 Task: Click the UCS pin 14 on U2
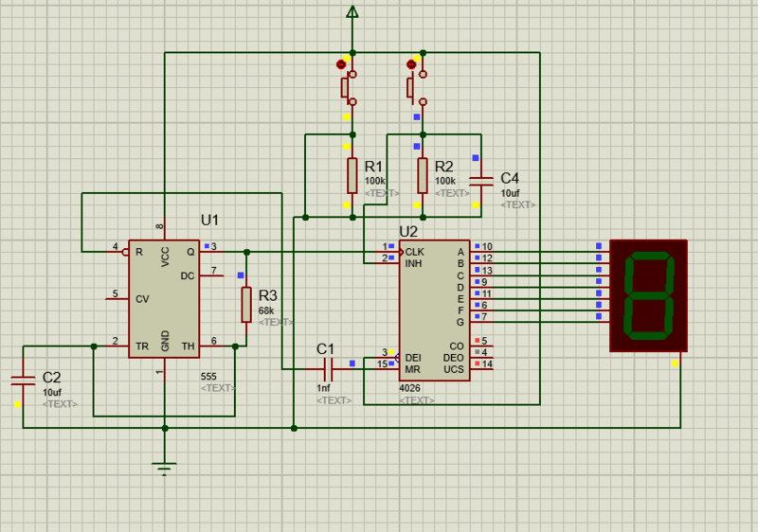481,364
